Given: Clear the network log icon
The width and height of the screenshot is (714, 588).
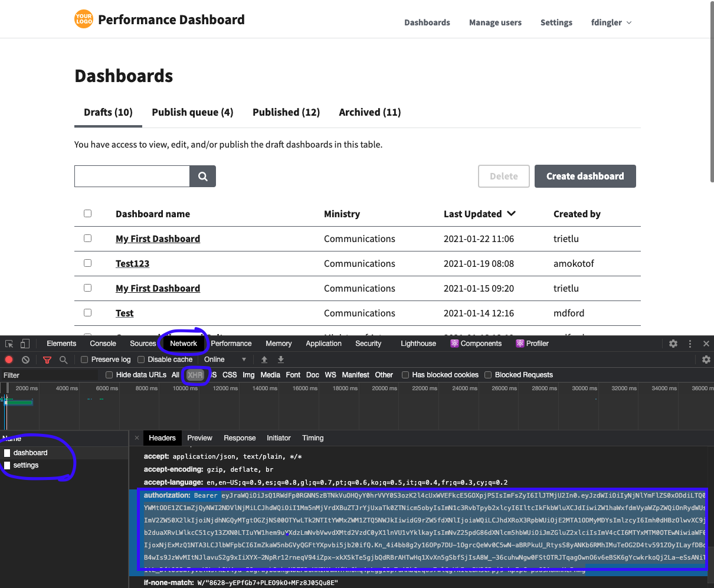Looking at the screenshot, I should 25,360.
